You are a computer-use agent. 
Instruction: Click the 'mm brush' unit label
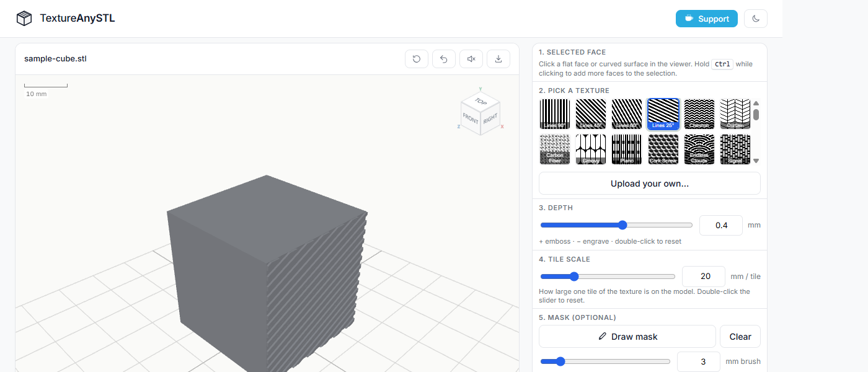pos(743,361)
